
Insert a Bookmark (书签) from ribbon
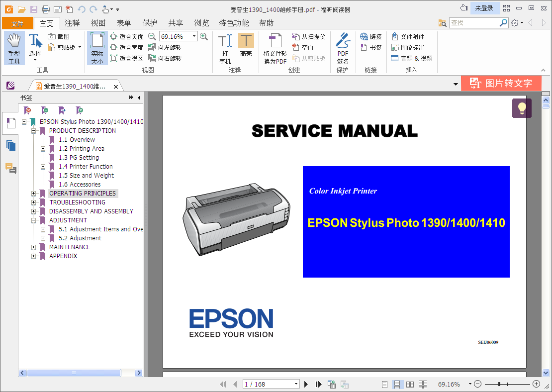tap(371, 47)
